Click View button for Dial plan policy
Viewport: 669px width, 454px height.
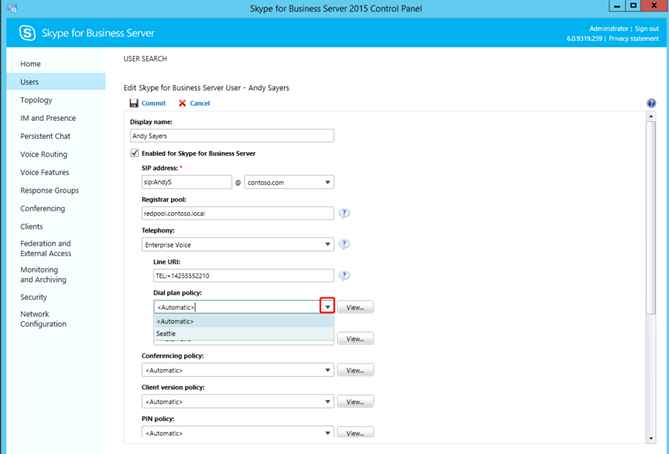coord(355,307)
